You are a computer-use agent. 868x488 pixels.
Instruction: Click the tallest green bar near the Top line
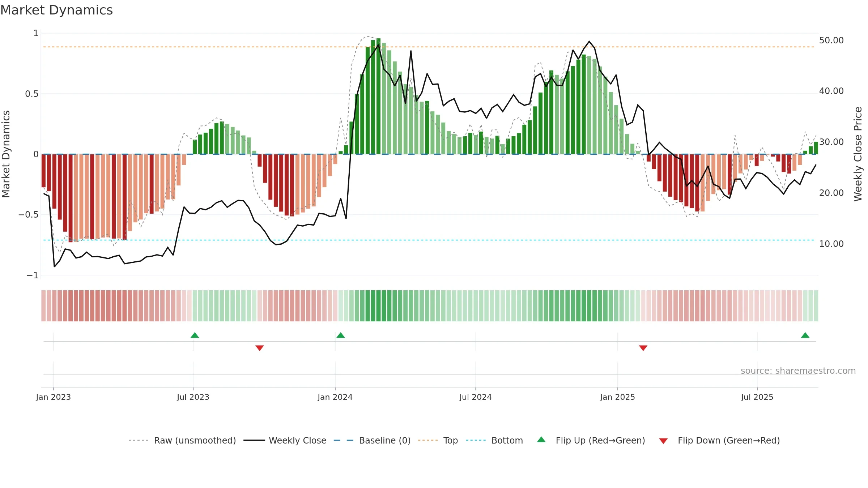click(x=378, y=96)
